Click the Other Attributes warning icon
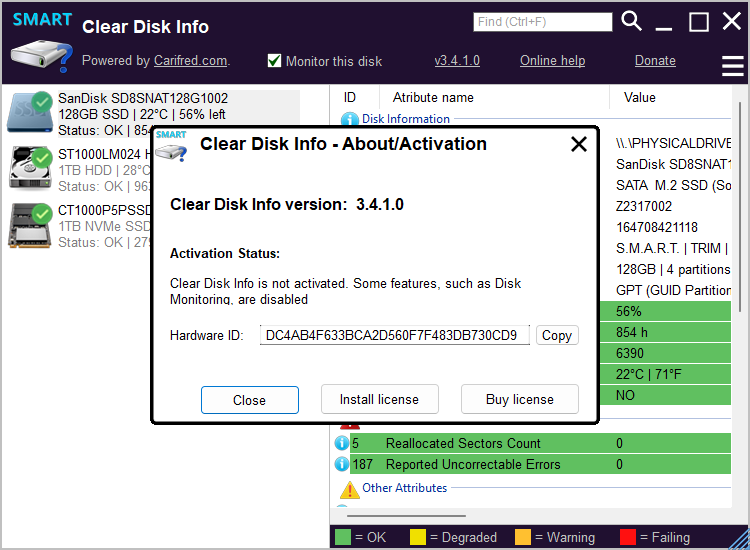The height and width of the screenshot is (550, 750). pos(349,489)
